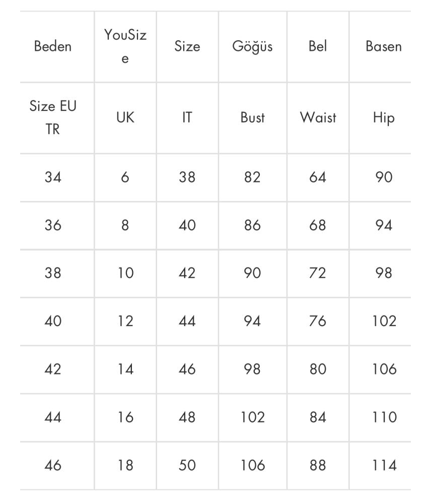Click EU size 46 cell
The image size is (431, 504).
point(53,465)
